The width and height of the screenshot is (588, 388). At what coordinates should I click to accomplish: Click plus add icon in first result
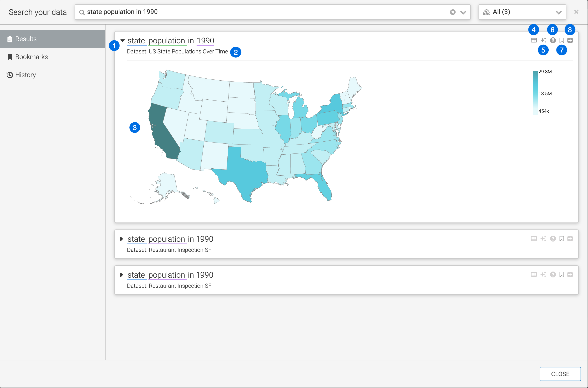point(570,40)
